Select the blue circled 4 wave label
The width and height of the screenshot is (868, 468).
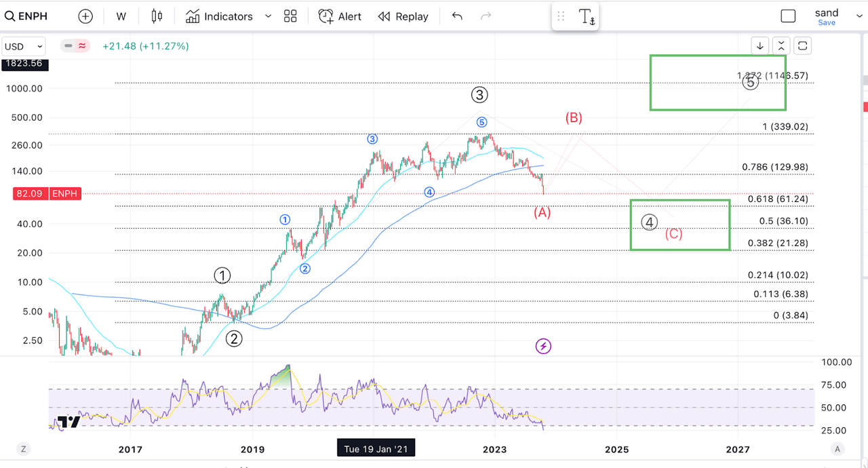click(x=429, y=192)
